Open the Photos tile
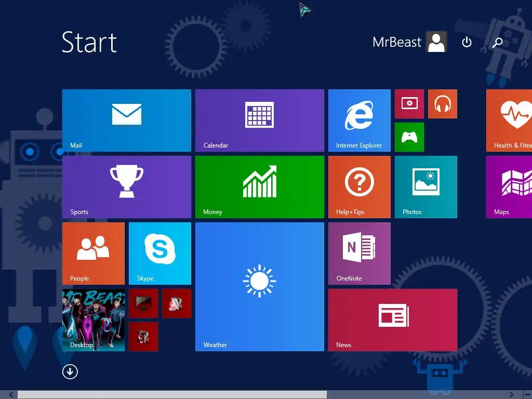532x399 pixels. click(x=426, y=187)
